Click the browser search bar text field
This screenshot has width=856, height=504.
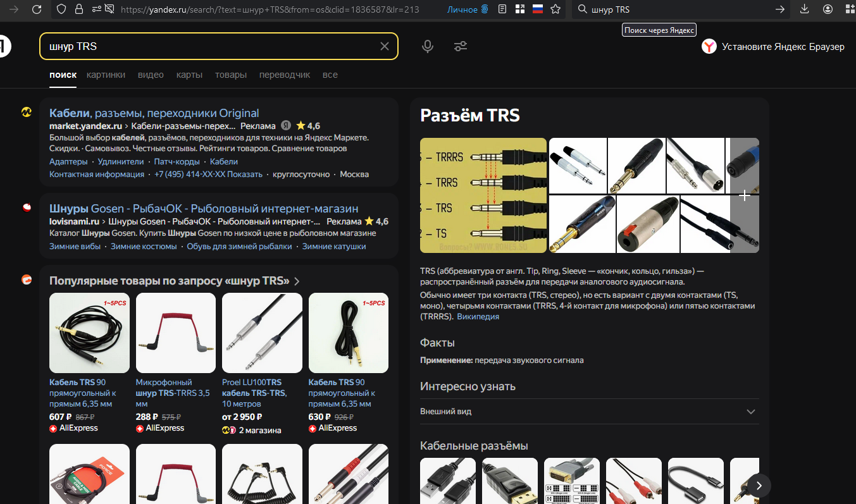coord(681,9)
